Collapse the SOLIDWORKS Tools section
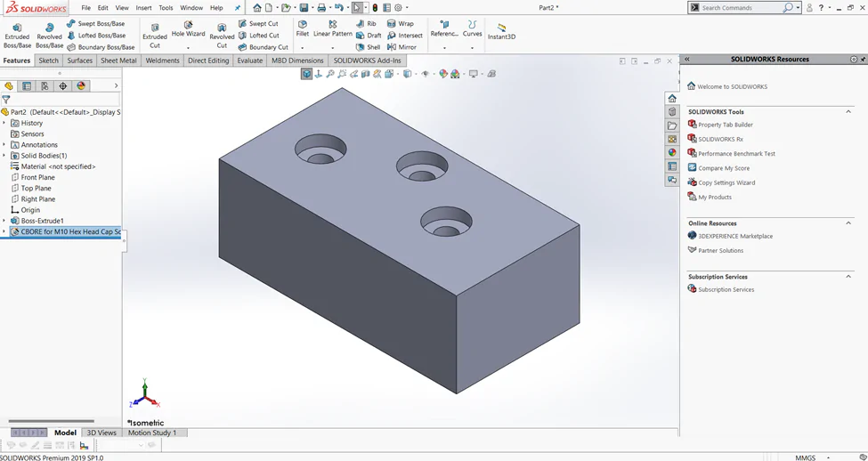 click(x=848, y=112)
